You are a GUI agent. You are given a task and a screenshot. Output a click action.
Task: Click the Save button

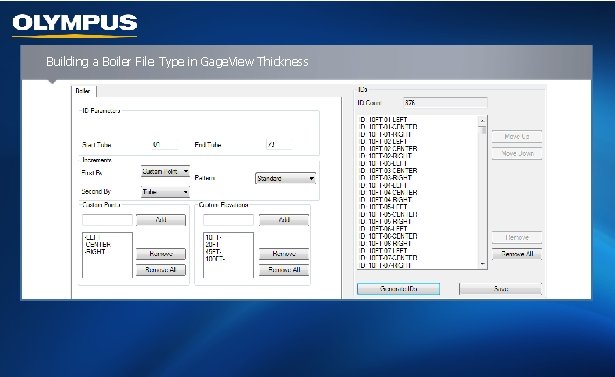click(x=500, y=289)
